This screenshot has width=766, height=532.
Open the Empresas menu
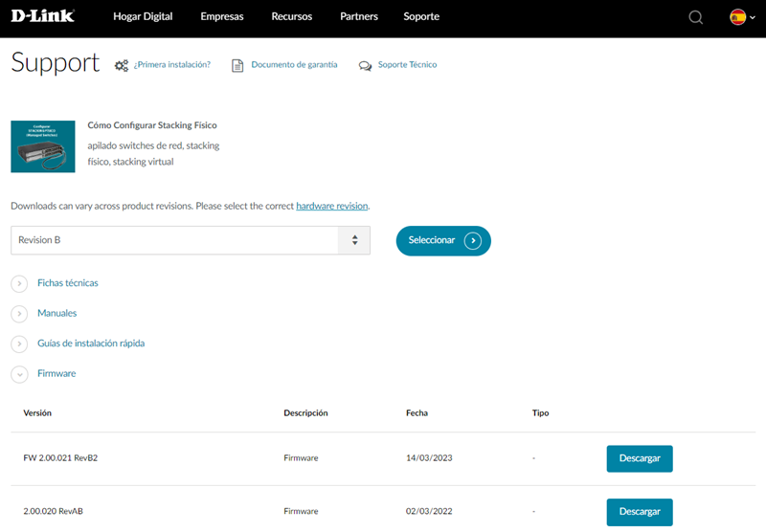pyautogui.click(x=222, y=16)
